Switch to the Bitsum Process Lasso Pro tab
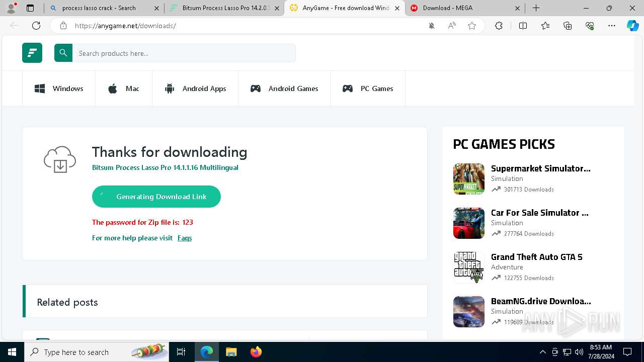Viewport: 644px width, 362px height. (223, 8)
